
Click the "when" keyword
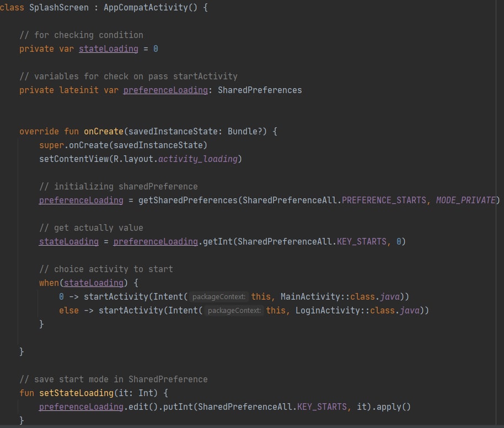tap(49, 283)
